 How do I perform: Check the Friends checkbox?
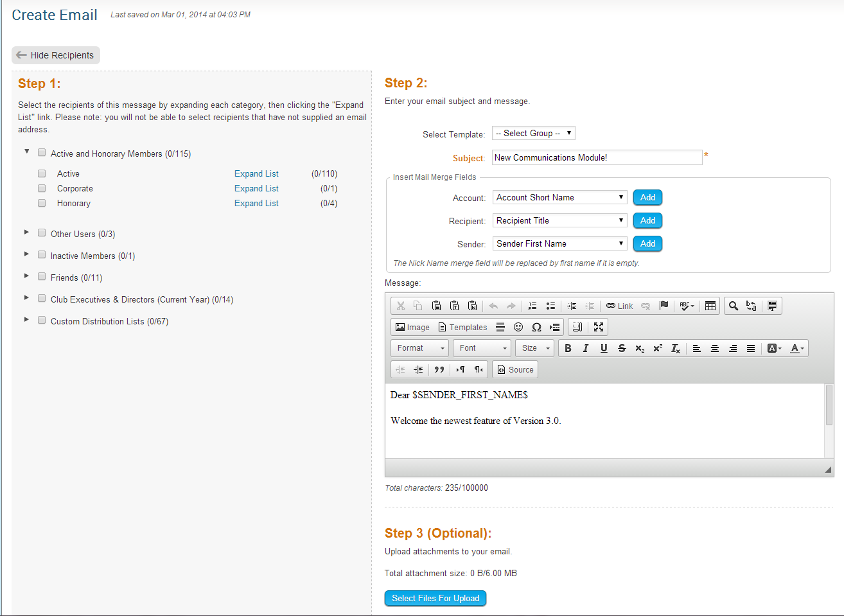[x=42, y=277]
